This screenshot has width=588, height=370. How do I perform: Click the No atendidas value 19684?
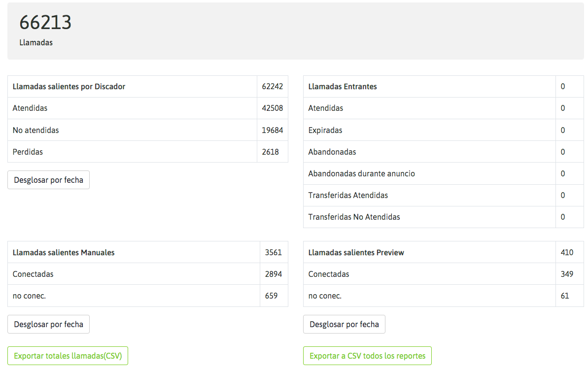(272, 130)
